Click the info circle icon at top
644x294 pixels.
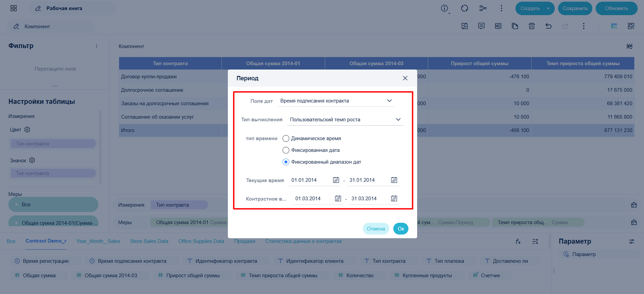tap(444, 8)
